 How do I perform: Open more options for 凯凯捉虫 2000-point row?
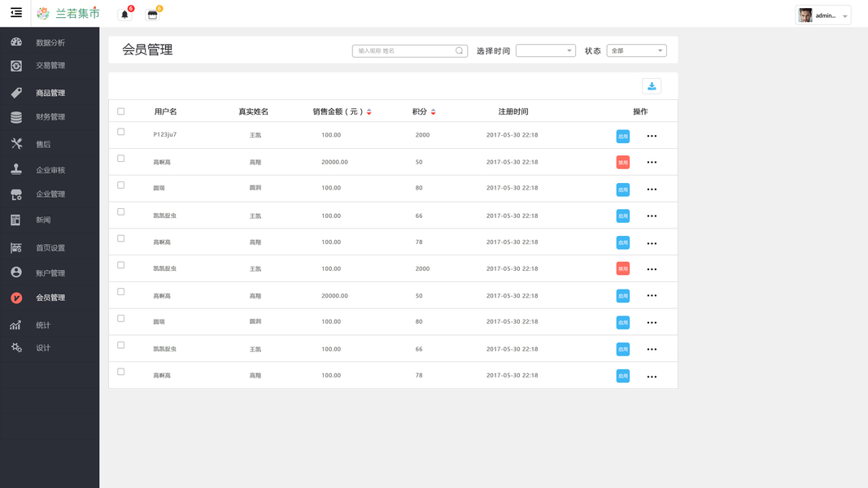[x=652, y=269]
